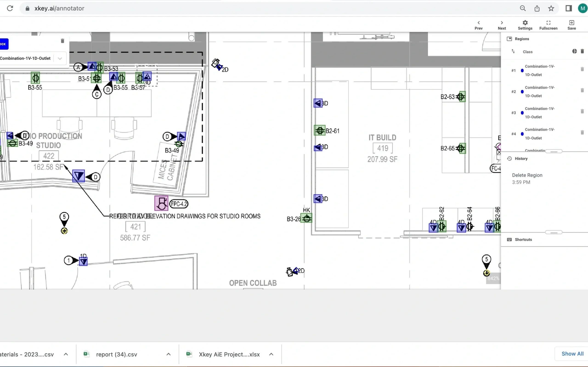The width and height of the screenshot is (588, 367).
Task: Click delete-all trash icon in Class header
Action: click(x=582, y=51)
